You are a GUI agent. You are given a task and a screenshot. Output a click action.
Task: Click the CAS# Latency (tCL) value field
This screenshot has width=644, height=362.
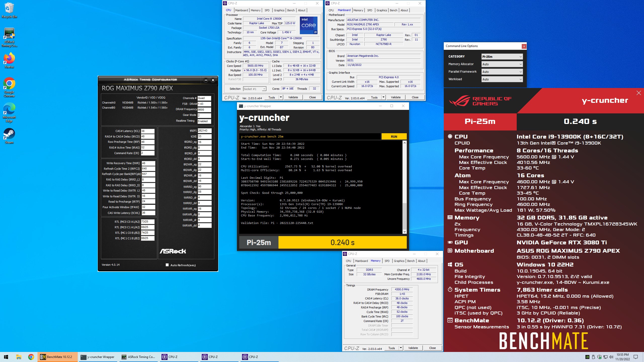point(148,131)
